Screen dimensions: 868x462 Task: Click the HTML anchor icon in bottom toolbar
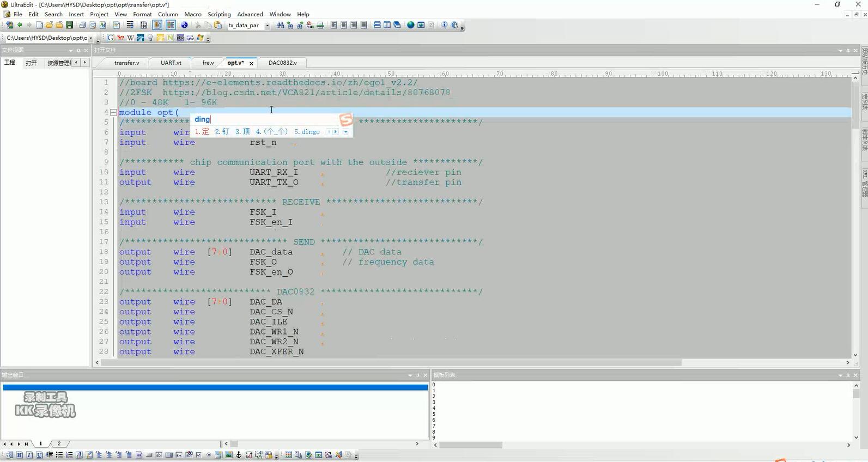(239, 455)
